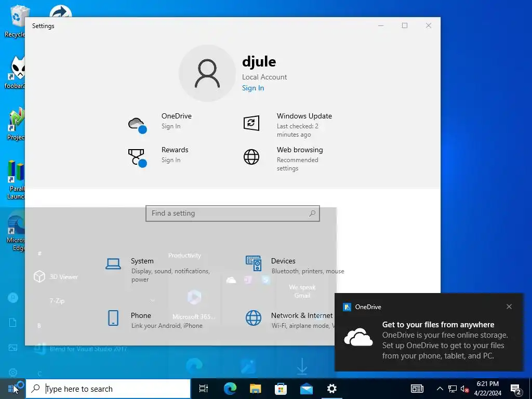
Task: Click the taskbar Type here to search box
Action: click(108, 389)
